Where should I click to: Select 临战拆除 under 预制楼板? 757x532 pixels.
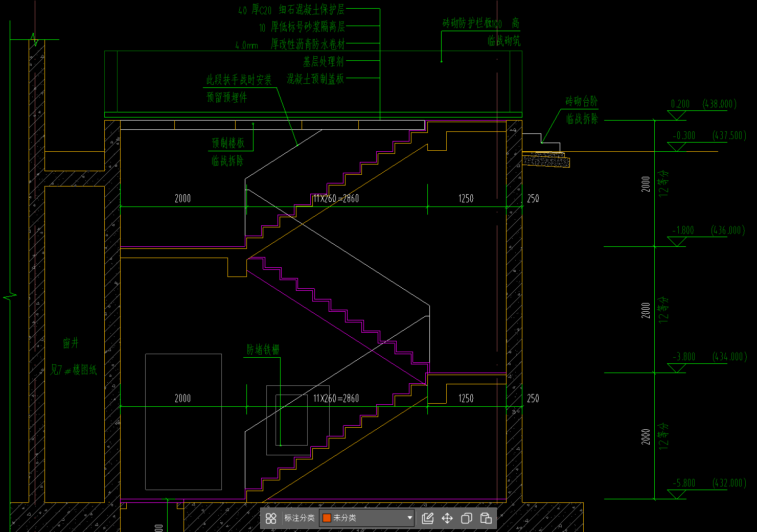(x=228, y=161)
